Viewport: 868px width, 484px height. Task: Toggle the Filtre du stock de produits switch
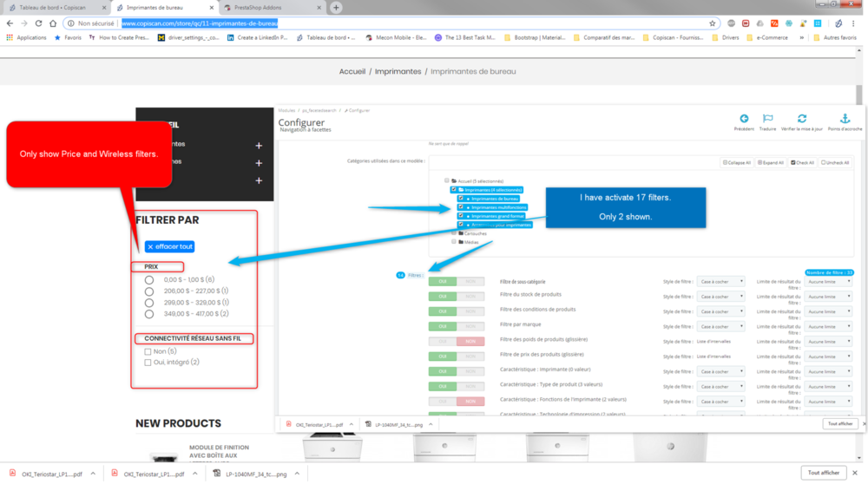click(x=457, y=297)
